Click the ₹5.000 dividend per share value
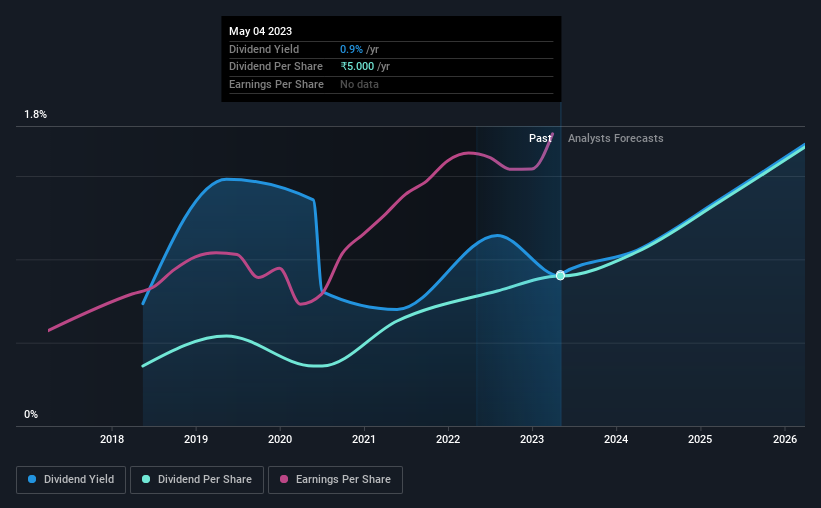Screen dimensions: 821x508 coord(358,67)
